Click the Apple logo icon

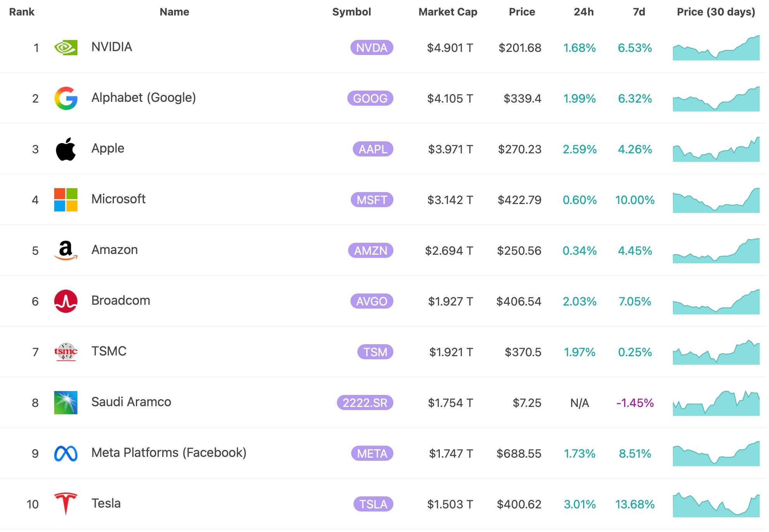click(66, 149)
